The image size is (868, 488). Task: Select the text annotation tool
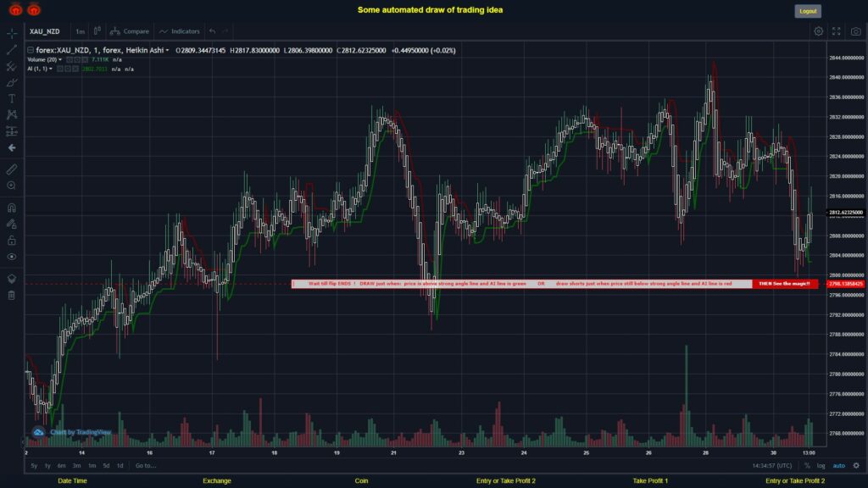[12, 98]
